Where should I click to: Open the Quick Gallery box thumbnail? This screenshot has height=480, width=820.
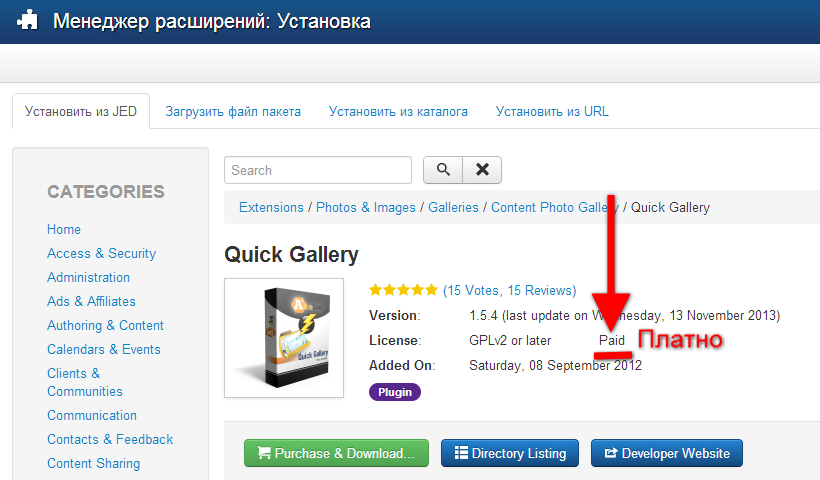(x=284, y=338)
